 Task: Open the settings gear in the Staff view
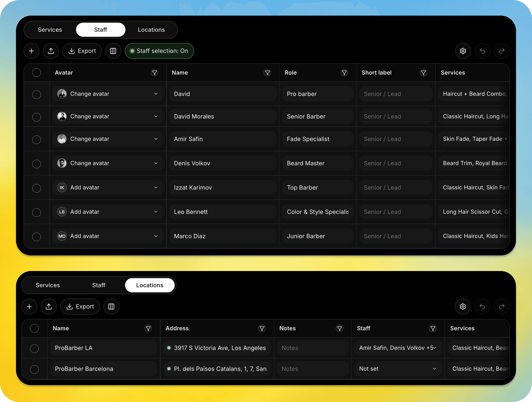pos(463,51)
